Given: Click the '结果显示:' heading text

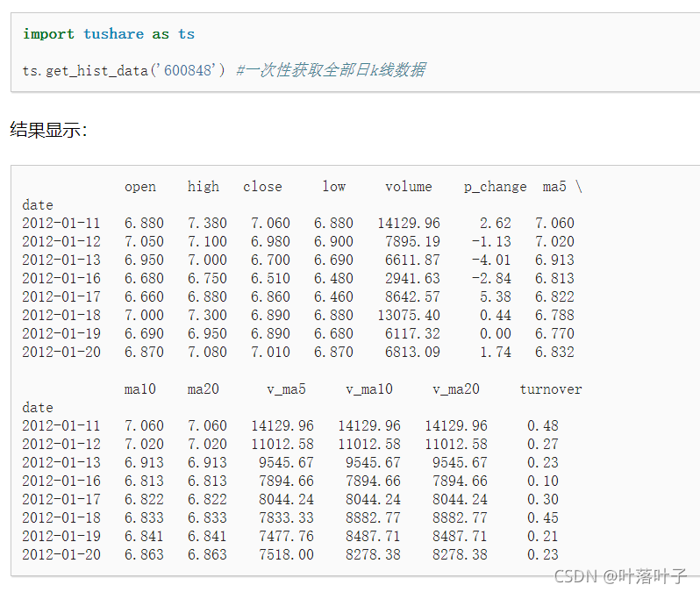Looking at the screenshot, I should tap(48, 130).
